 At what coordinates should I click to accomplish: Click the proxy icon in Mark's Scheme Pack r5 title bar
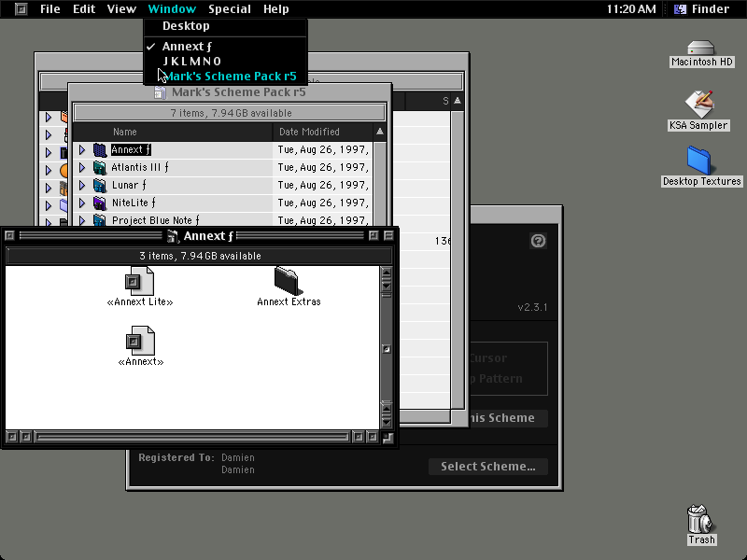click(161, 92)
